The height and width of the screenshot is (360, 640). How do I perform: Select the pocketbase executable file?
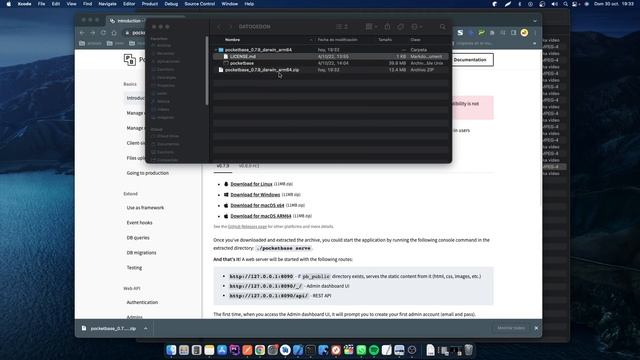point(330,63)
